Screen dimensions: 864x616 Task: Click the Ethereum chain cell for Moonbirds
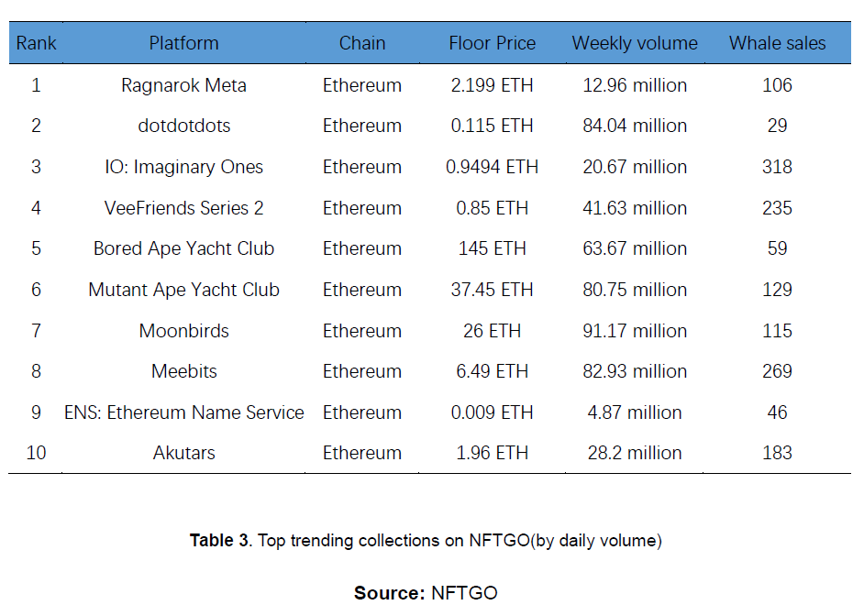[362, 331]
